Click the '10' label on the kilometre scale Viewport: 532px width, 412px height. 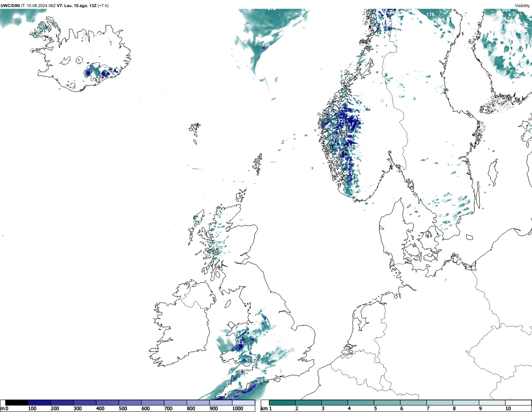(x=508, y=409)
